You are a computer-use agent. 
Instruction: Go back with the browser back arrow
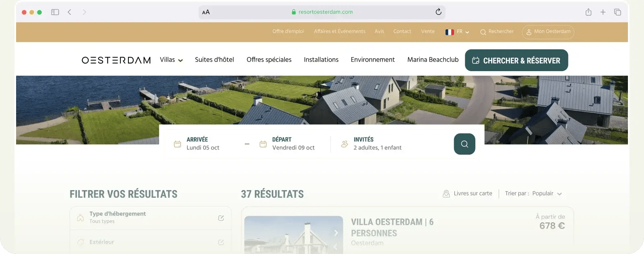coord(70,12)
